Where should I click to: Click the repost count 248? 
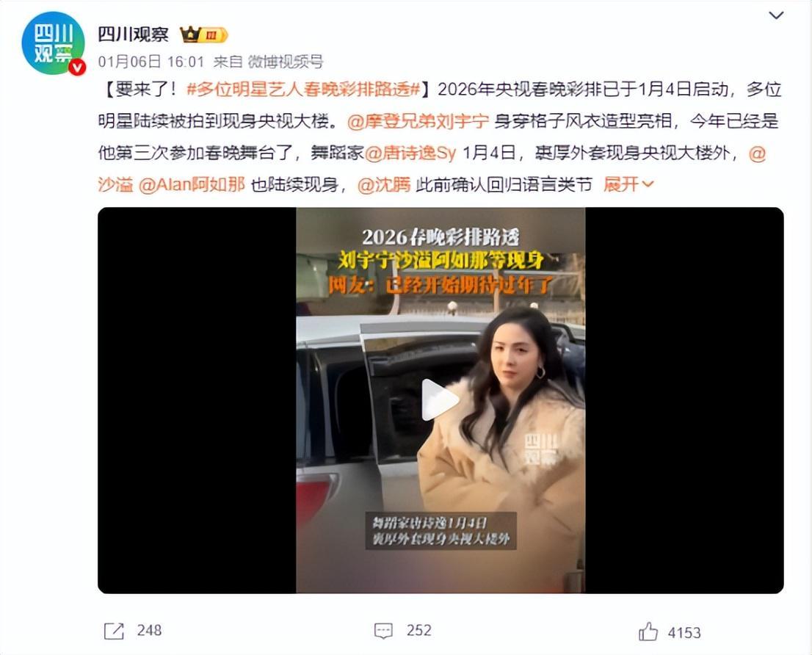click(150, 630)
